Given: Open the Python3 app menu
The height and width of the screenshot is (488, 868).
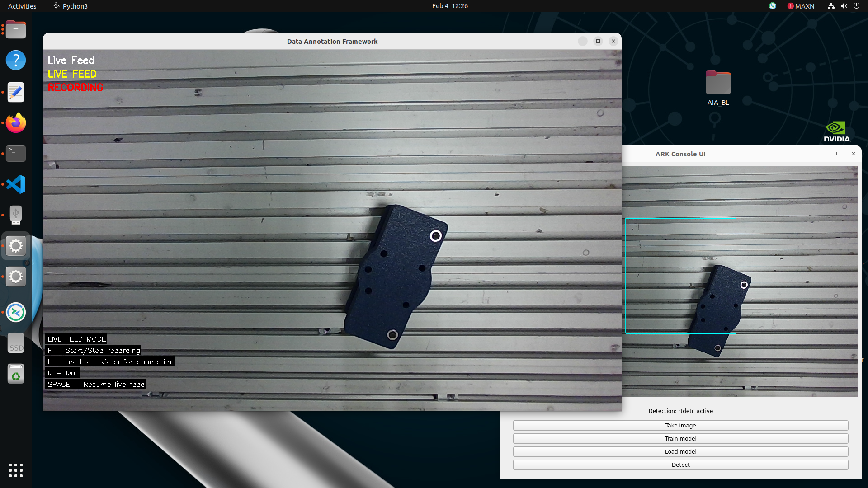Looking at the screenshot, I should click(70, 6).
